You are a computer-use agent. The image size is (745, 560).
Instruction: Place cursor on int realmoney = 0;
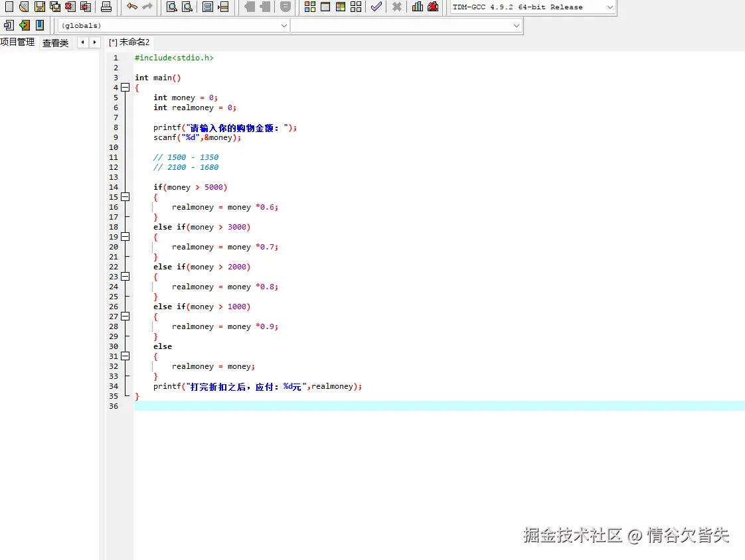coord(195,107)
